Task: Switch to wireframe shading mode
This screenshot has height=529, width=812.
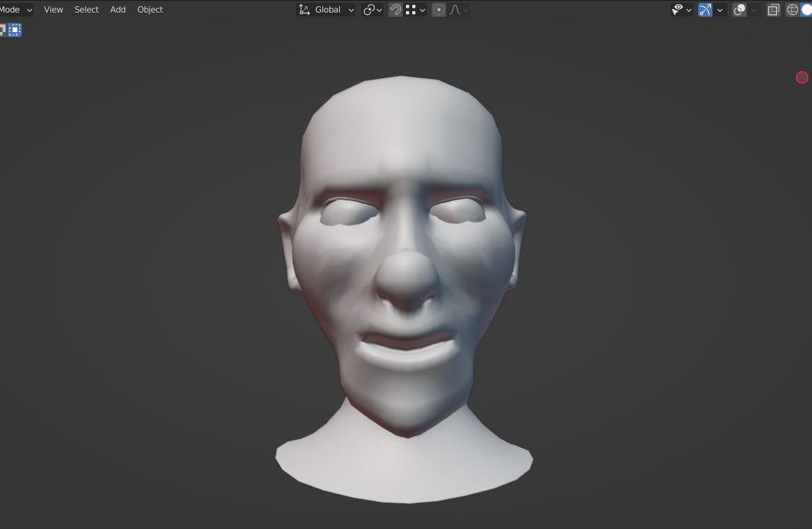Action: tap(792, 10)
